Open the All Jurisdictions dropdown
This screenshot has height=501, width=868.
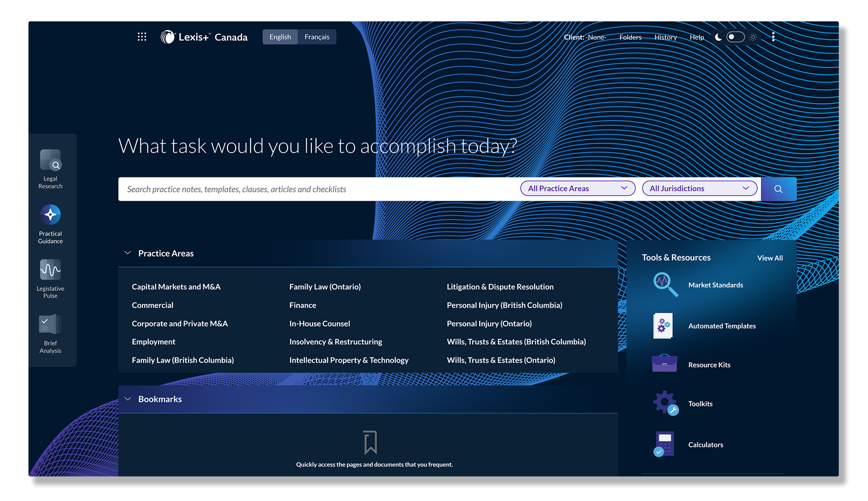click(x=699, y=188)
